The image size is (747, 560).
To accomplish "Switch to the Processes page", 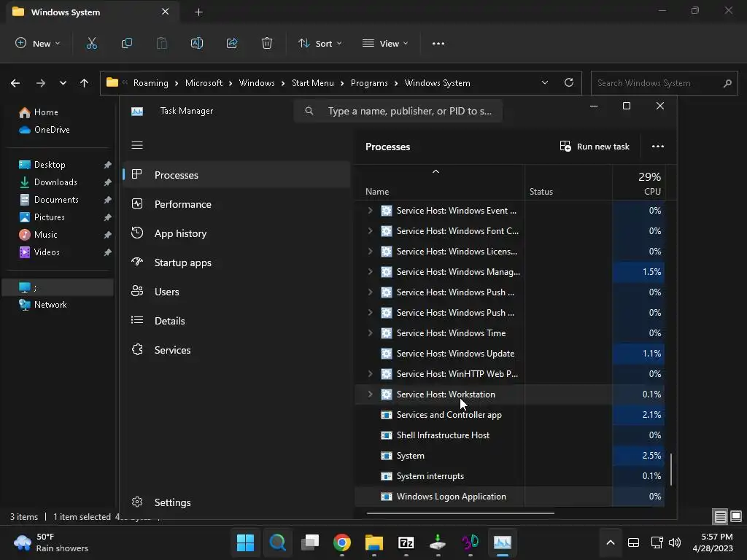I will (237, 175).
